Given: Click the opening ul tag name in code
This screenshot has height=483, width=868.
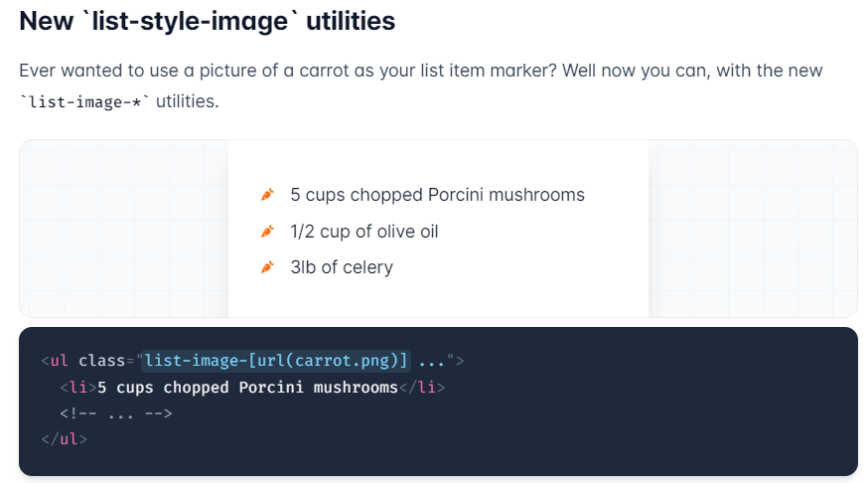Looking at the screenshot, I should click(59, 360).
